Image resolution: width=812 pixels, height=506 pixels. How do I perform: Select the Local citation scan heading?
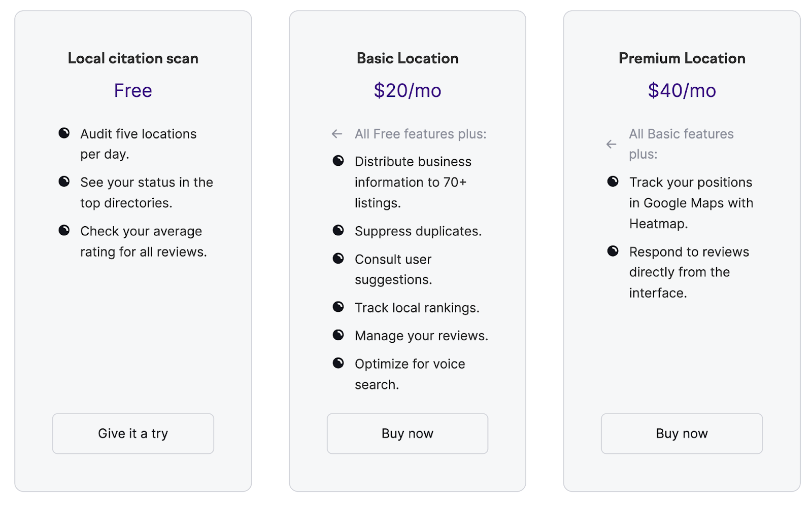[x=133, y=58]
